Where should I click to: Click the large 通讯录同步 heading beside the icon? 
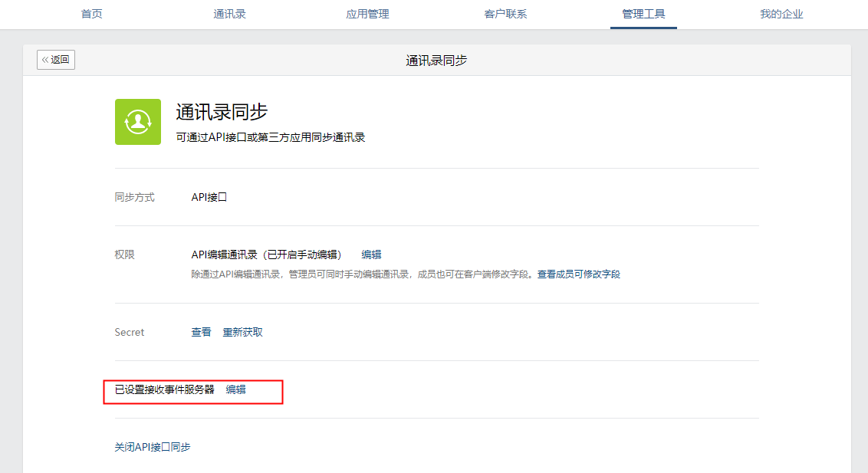222,112
